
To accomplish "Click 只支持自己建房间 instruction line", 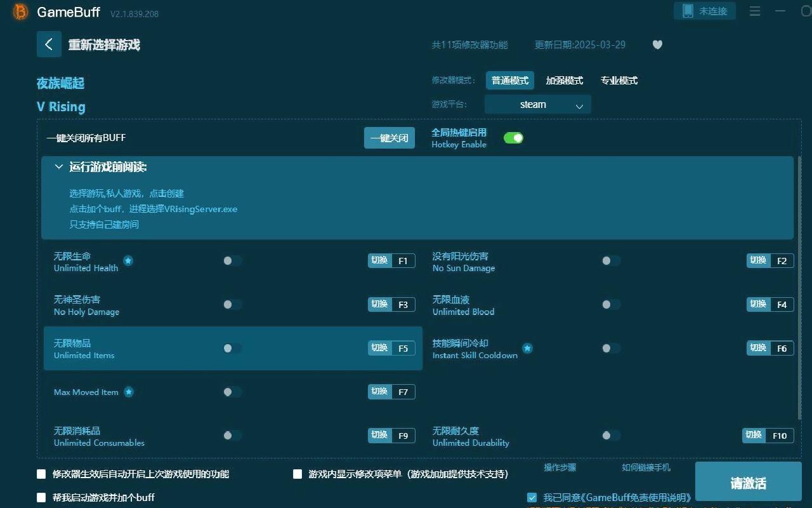I will (x=104, y=224).
